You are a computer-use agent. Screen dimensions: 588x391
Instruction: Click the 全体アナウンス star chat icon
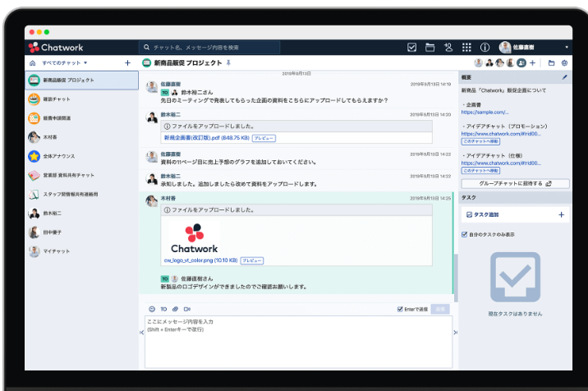[x=34, y=156]
